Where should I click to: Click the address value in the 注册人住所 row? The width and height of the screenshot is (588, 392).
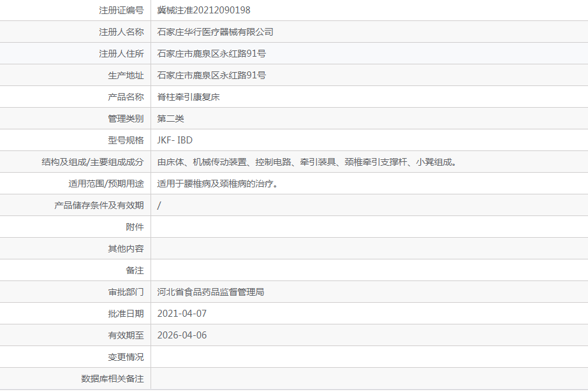[212, 54]
